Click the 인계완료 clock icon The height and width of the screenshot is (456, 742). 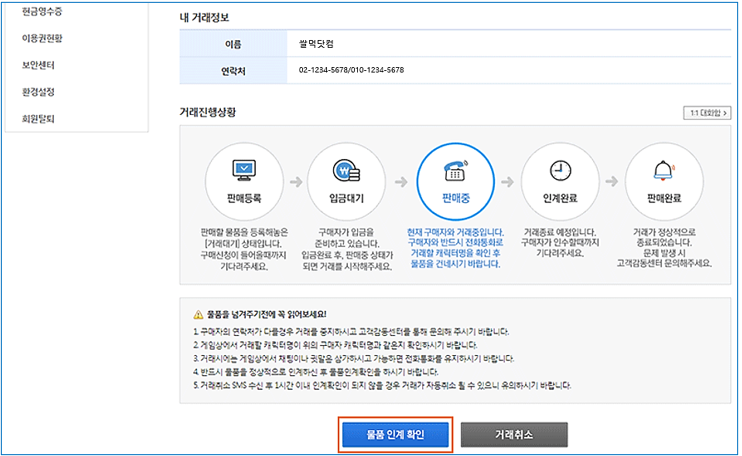[x=560, y=170]
